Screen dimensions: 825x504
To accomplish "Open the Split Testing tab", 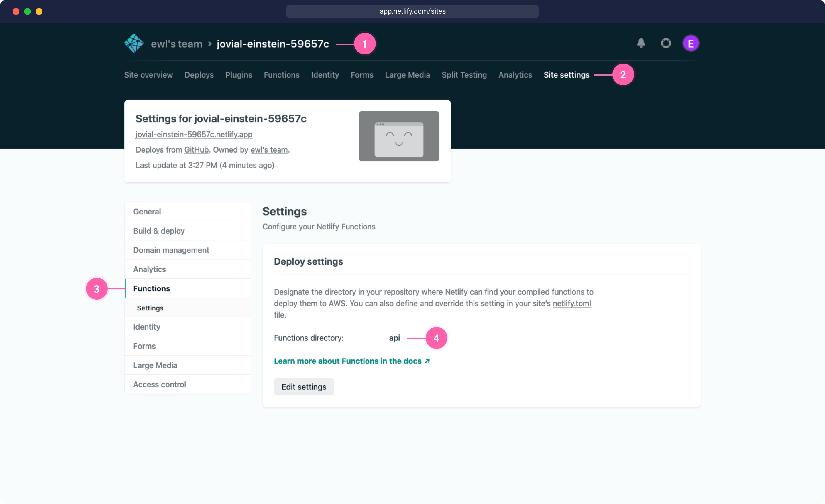I will coord(464,75).
